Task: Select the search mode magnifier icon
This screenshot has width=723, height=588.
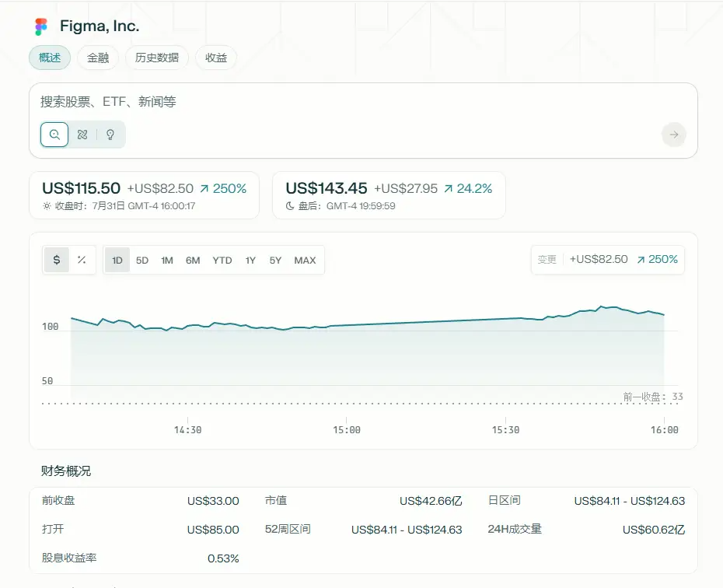Action: 54,135
